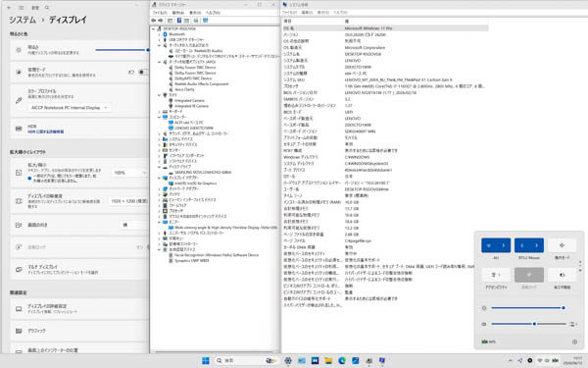
Task: Select Intel Iris Xe Graphics adapter
Action: coord(196,184)
